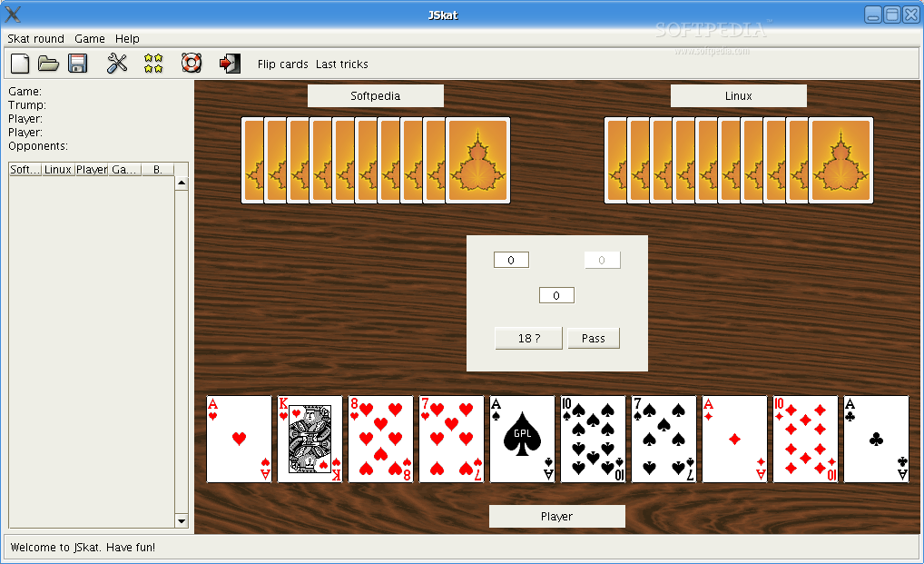Open a saved game with the folder icon
924x564 pixels.
point(48,63)
